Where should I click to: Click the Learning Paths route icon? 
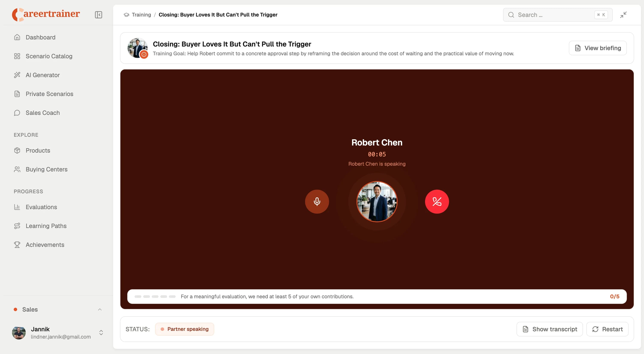17,226
